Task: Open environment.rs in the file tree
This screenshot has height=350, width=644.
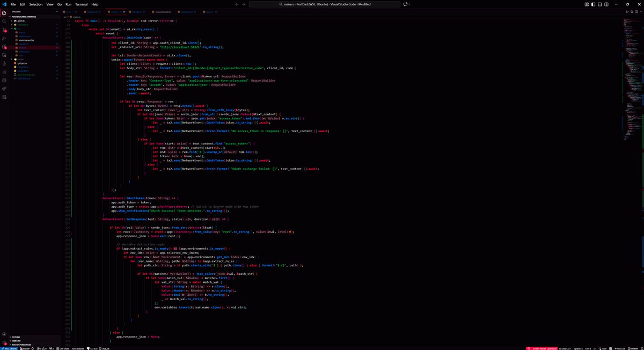Action: (35, 40)
